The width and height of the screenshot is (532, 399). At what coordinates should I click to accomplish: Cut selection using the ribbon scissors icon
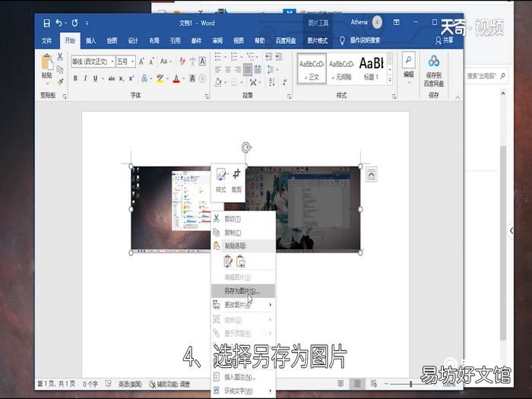(60, 57)
